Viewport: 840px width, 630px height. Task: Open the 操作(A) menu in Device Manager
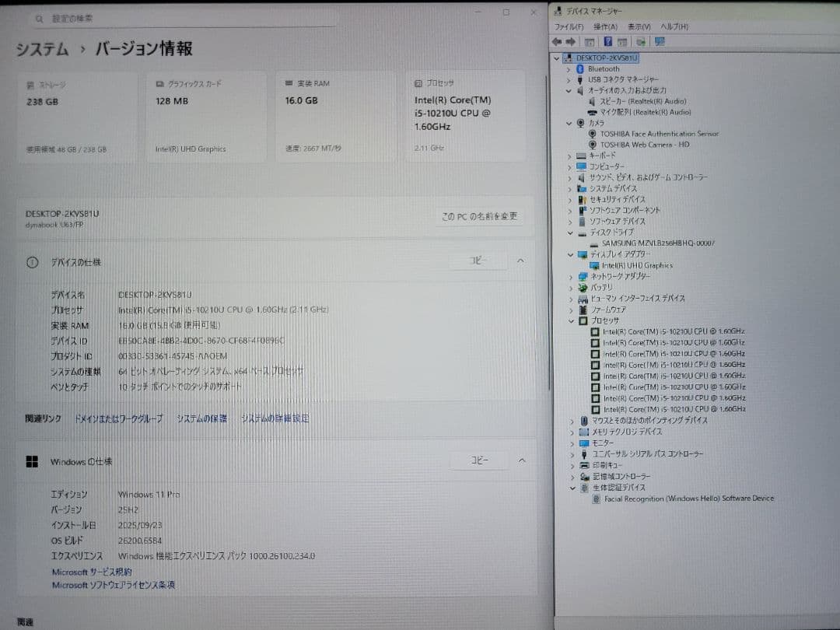pyautogui.click(x=604, y=26)
